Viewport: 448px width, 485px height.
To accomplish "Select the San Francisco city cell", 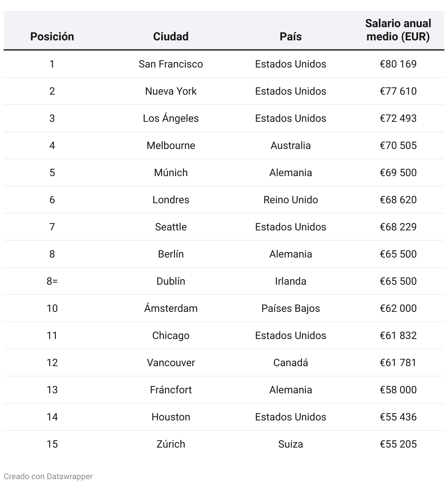I will 171,64.
